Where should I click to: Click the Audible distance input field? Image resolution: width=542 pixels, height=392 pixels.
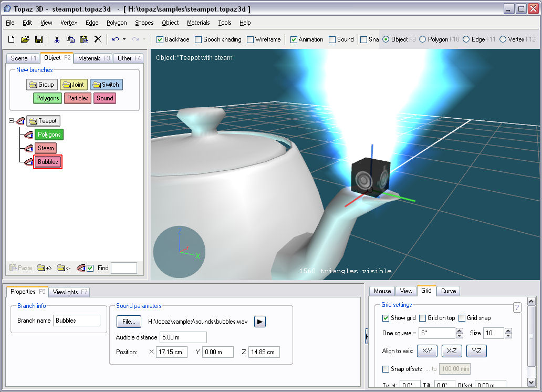pyautogui.click(x=183, y=337)
